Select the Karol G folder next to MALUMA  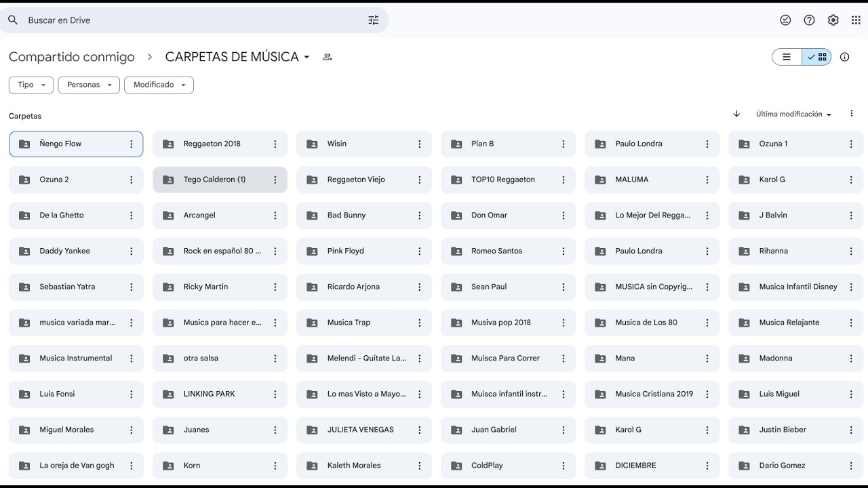pos(796,180)
